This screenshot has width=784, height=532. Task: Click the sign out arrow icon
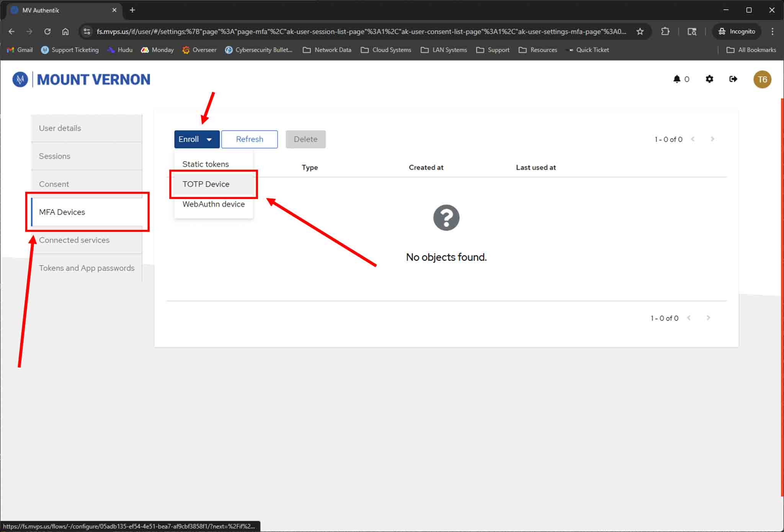coord(733,79)
